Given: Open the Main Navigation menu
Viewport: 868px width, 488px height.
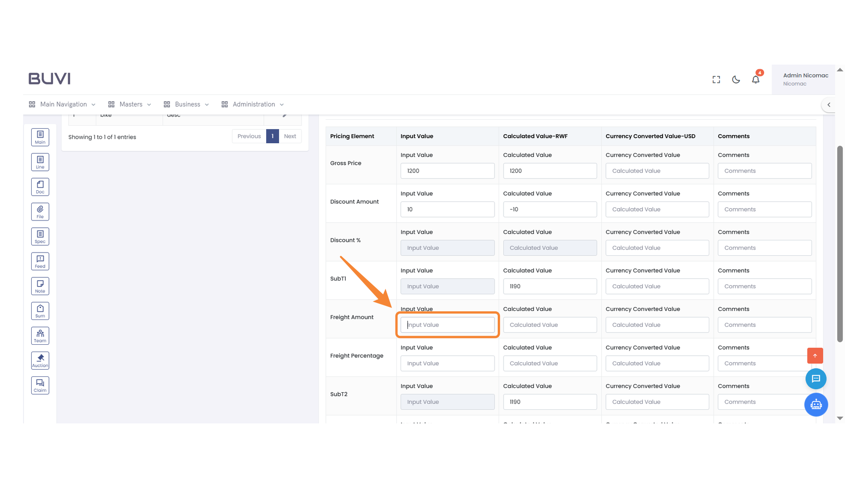Looking at the screenshot, I should tap(62, 104).
